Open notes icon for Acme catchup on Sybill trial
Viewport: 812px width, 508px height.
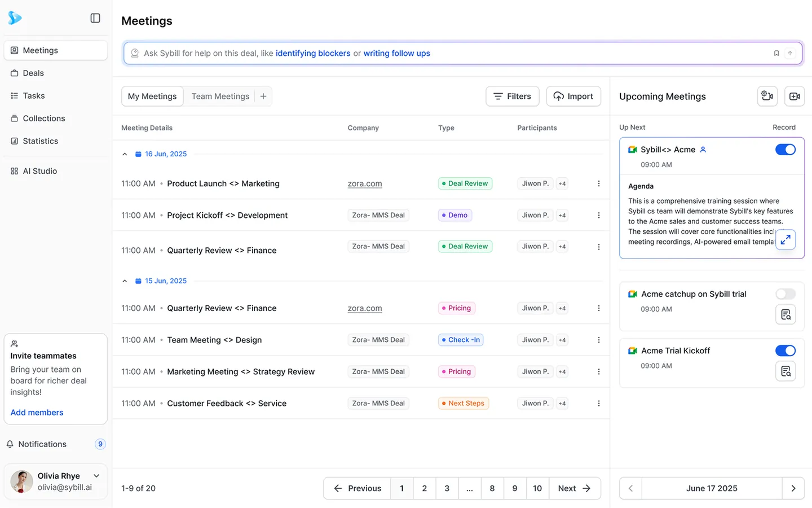tap(785, 314)
